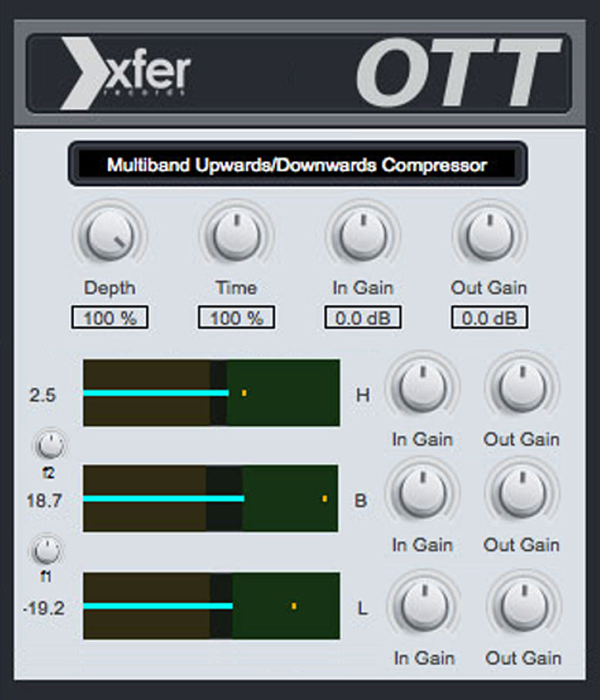Click the orange marker in the B meter

(325, 499)
